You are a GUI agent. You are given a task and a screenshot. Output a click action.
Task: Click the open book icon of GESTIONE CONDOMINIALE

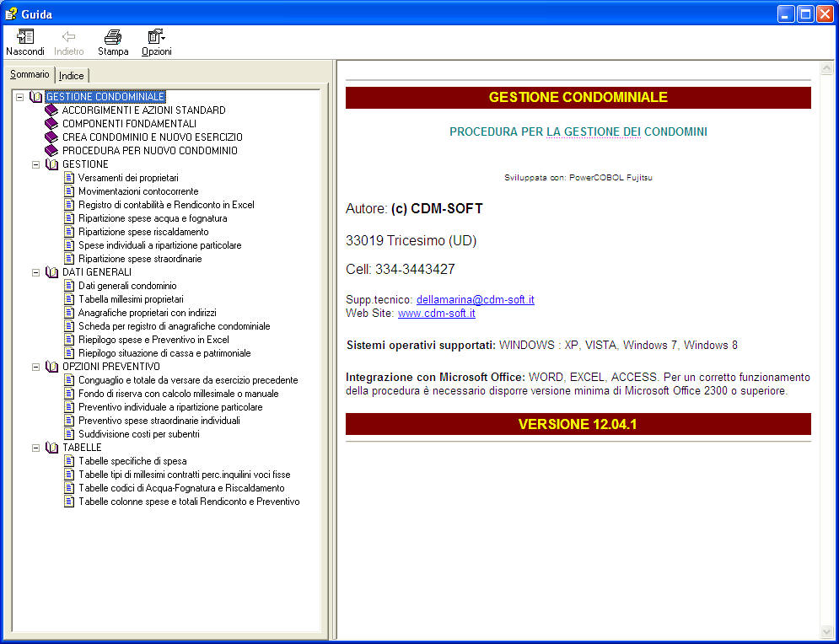coord(36,97)
